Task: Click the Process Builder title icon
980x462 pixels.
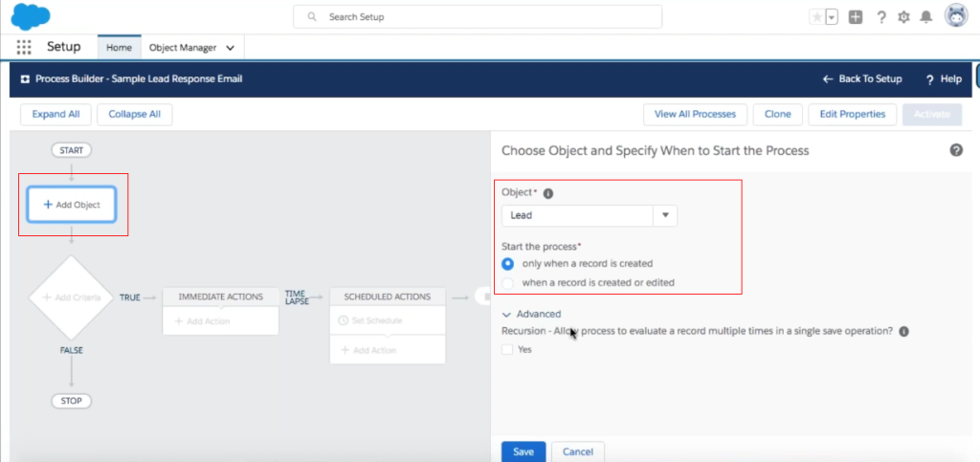Action: (25, 79)
